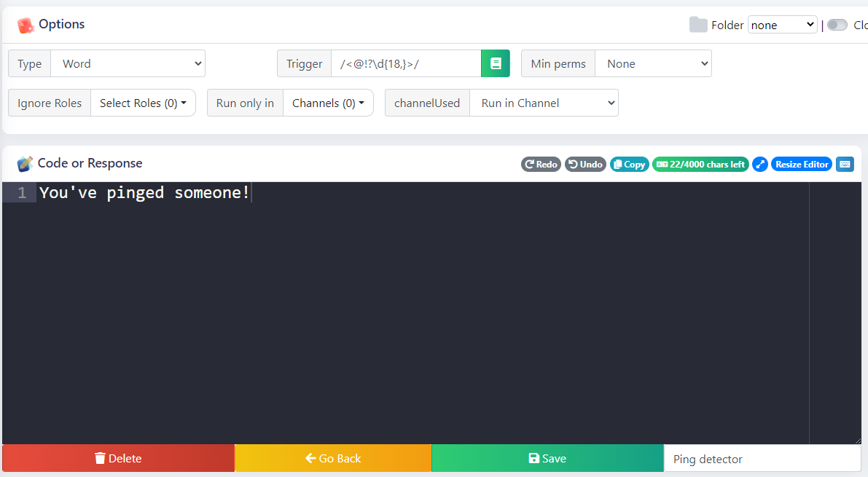
Task: Open the Type dropdown showing Word
Action: [128, 63]
